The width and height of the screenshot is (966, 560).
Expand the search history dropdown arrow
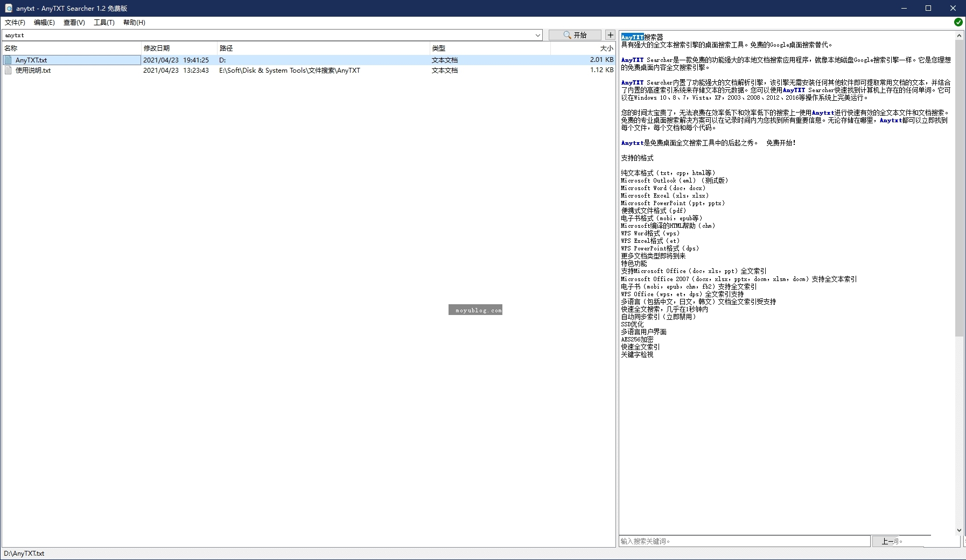537,36
